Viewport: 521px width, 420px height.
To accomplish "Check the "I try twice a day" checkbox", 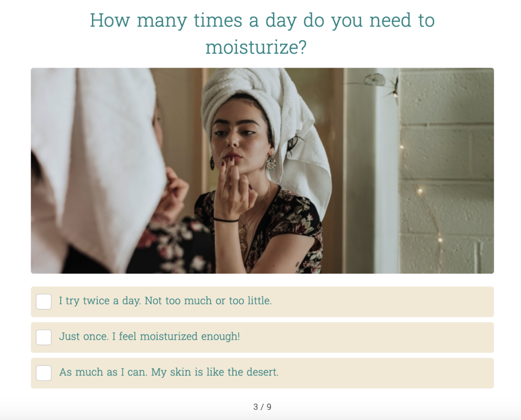I will click(x=44, y=302).
